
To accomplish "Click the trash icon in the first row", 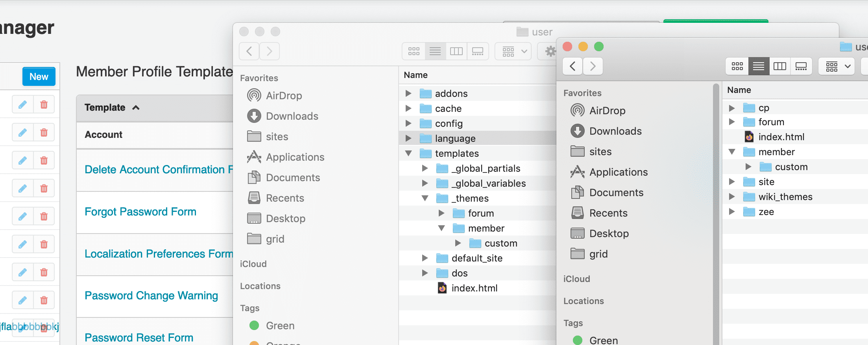I will [x=44, y=104].
